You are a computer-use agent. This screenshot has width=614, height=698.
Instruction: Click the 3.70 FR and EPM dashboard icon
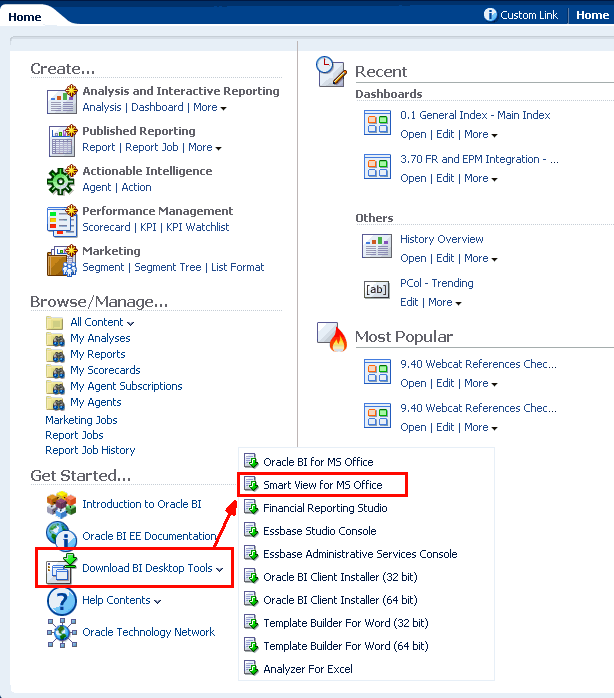377,166
